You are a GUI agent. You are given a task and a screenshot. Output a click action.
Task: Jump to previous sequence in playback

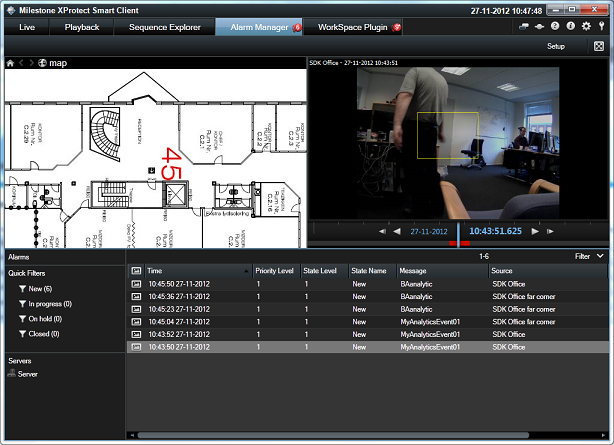point(382,232)
